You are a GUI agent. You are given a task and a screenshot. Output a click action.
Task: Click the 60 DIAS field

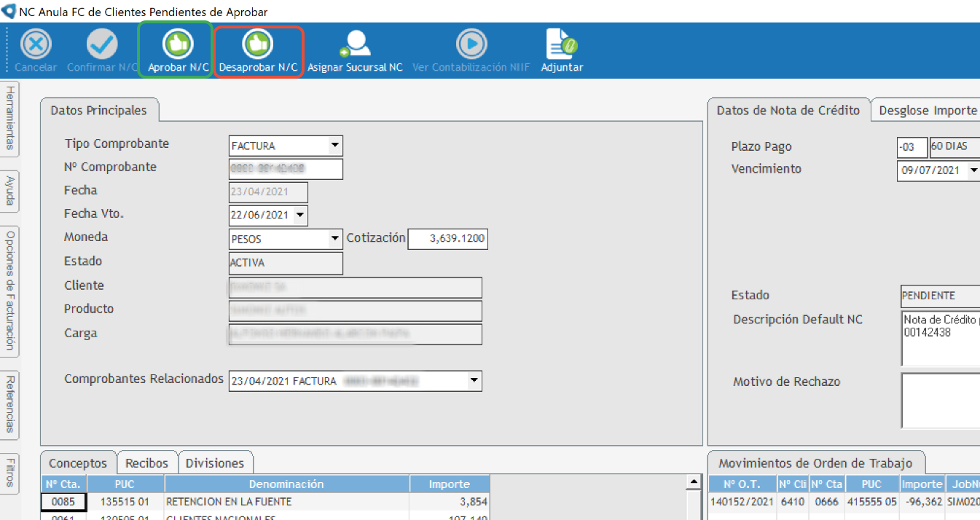click(954, 147)
